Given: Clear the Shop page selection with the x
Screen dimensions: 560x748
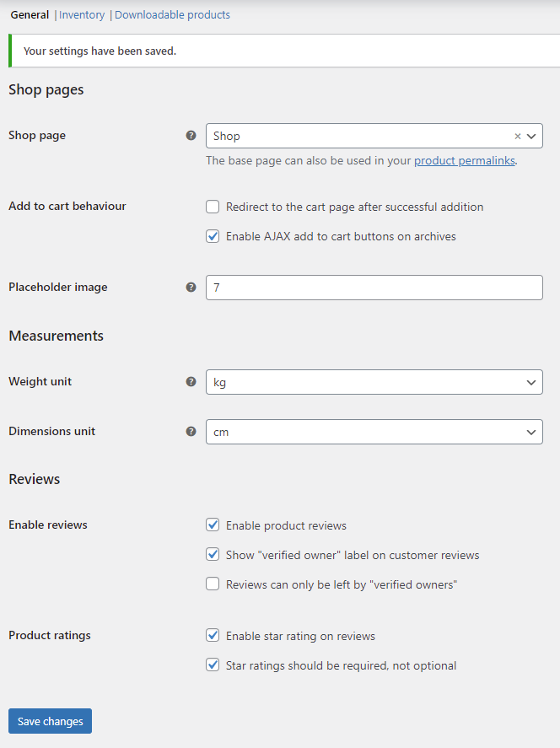Looking at the screenshot, I should [x=518, y=137].
